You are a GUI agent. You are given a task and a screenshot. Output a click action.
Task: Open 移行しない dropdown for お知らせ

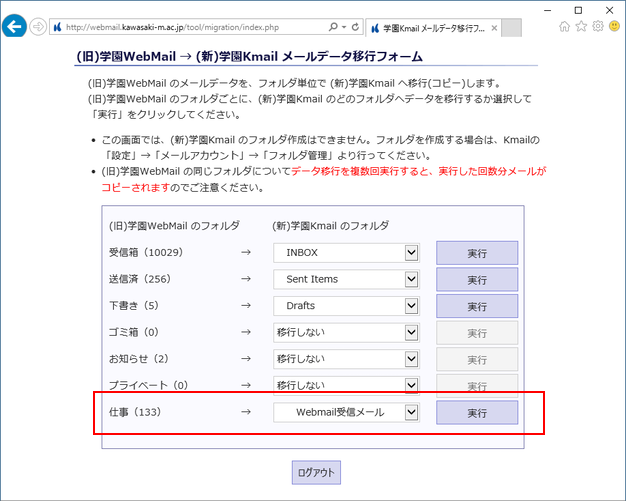pos(346,359)
